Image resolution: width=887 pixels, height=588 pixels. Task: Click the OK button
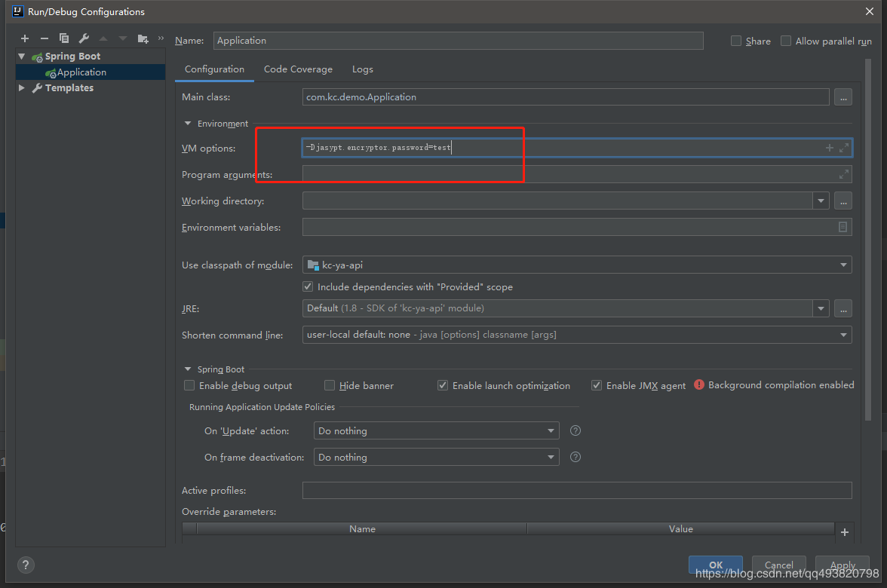715,565
